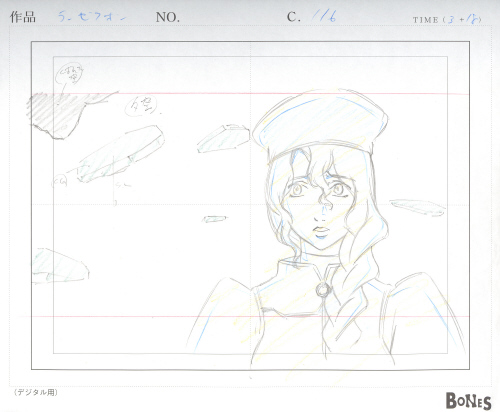This screenshot has height=412, width=500.
Task: Click the BONES studio logo
Action: click(468, 401)
